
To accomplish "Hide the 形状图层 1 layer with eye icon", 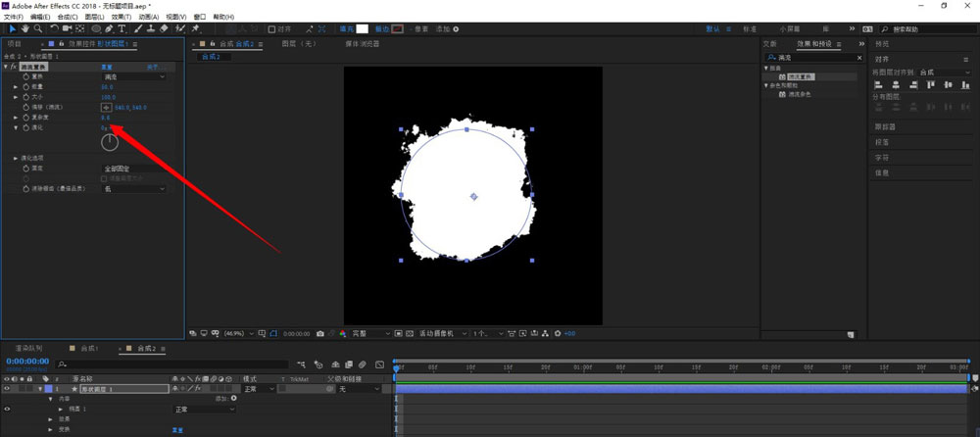I will point(8,389).
